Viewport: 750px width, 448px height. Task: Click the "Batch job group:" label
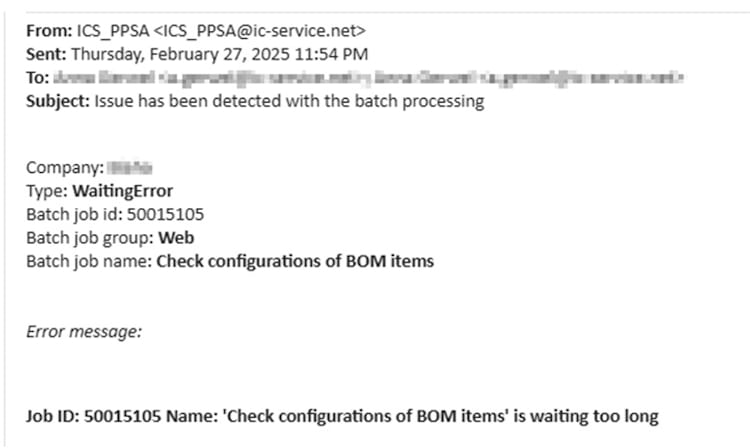tap(89, 238)
